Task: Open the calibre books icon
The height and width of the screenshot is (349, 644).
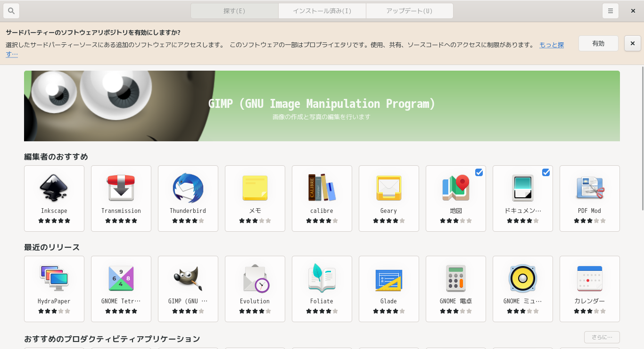Action: click(322, 188)
